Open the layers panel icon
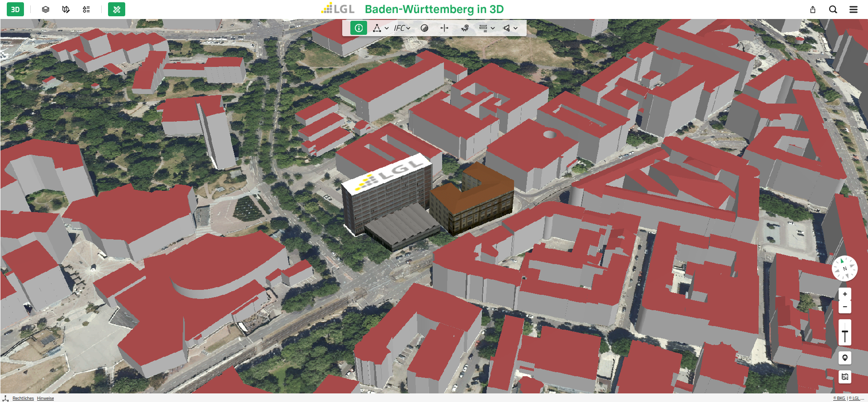Screen dimensions: 868x402 click(x=45, y=9)
